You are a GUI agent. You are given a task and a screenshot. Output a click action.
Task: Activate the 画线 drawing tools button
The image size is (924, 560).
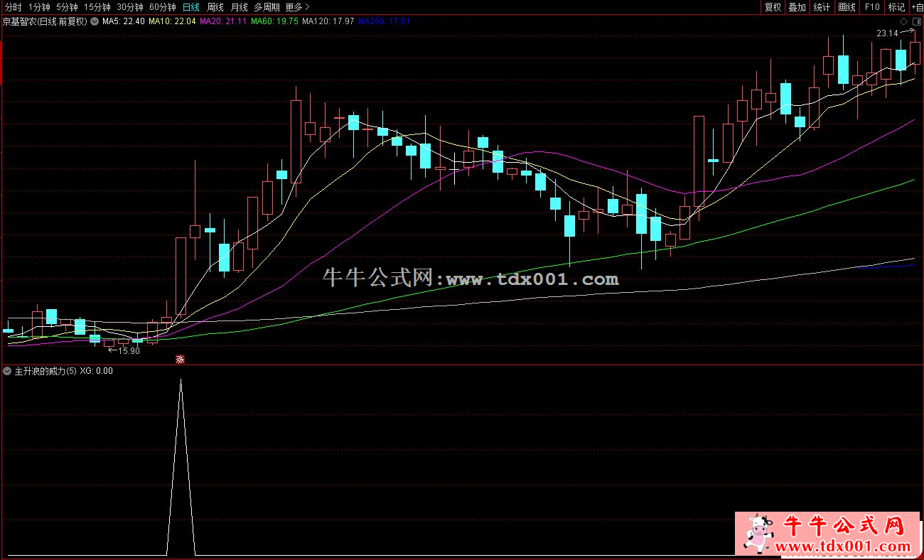(847, 7)
